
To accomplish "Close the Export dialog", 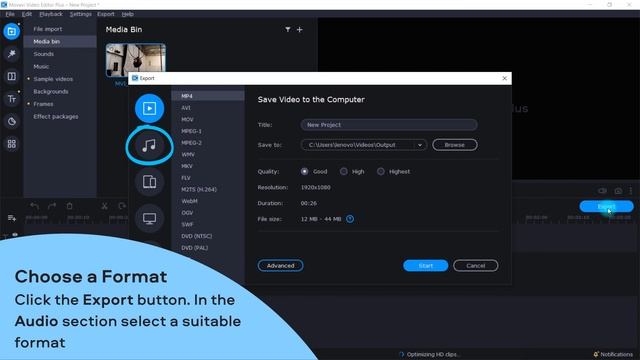I will tap(504, 78).
